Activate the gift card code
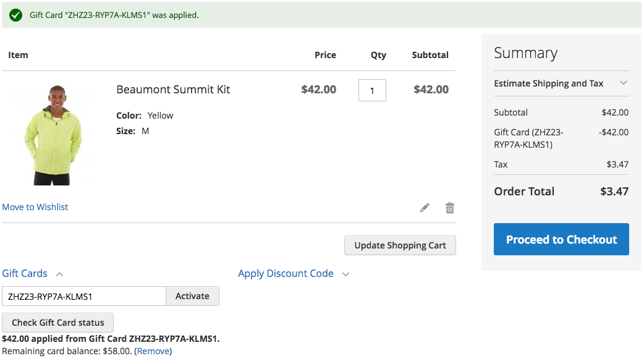Viewport: 644px width, 361px height. [192, 296]
